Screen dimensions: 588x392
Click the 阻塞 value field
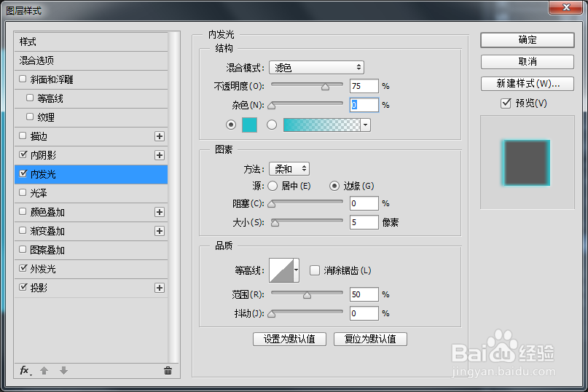coord(364,203)
